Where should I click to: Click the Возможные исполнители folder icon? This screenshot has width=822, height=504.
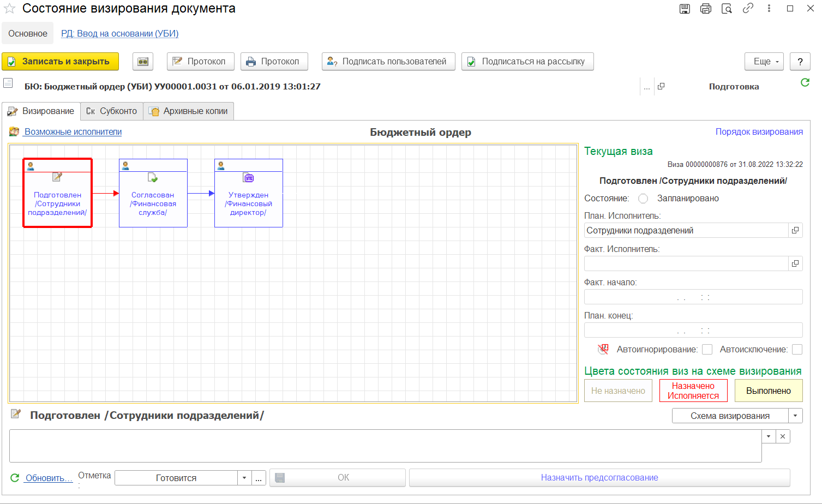click(14, 131)
